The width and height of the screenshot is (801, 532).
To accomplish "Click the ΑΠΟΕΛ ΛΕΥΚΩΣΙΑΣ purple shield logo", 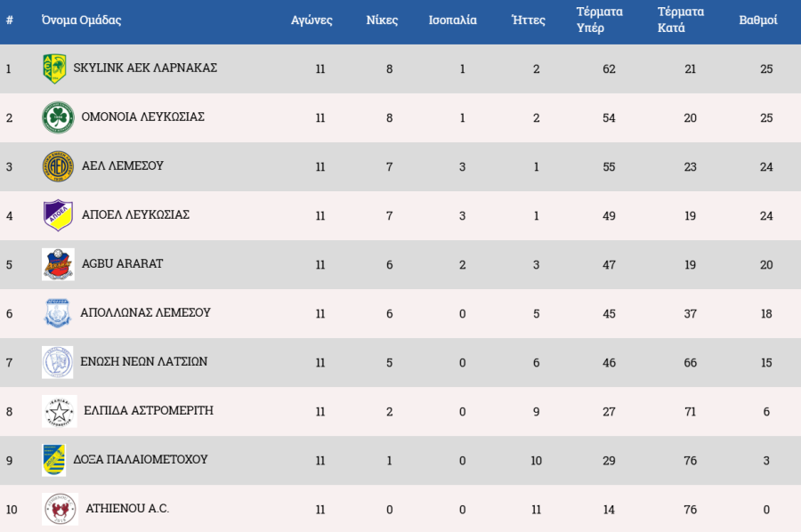I will 58,215.
